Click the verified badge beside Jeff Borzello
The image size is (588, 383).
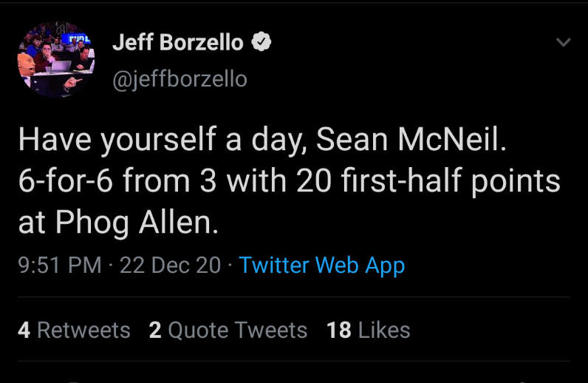pyautogui.click(x=261, y=43)
